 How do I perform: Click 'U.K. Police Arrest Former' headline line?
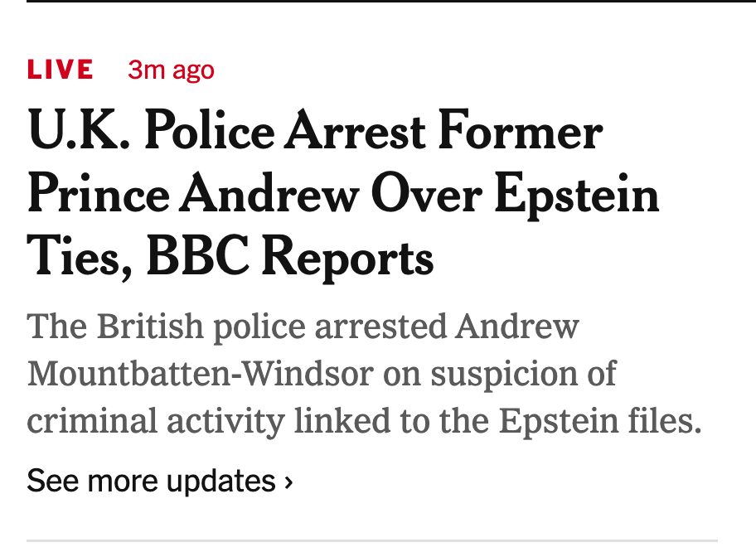pos(315,133)
